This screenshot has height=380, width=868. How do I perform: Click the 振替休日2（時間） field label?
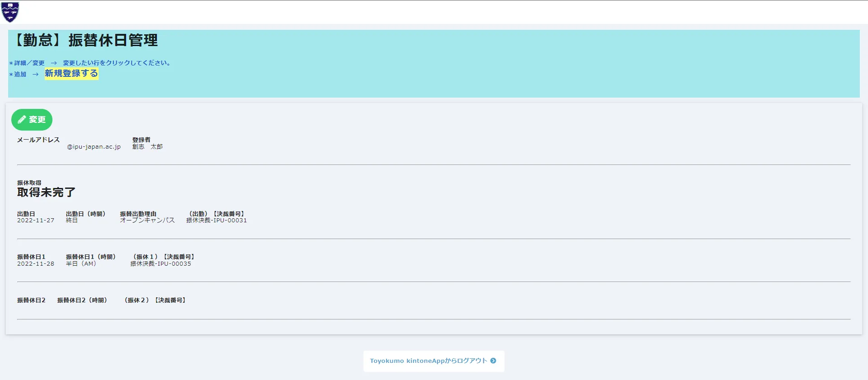82,300
